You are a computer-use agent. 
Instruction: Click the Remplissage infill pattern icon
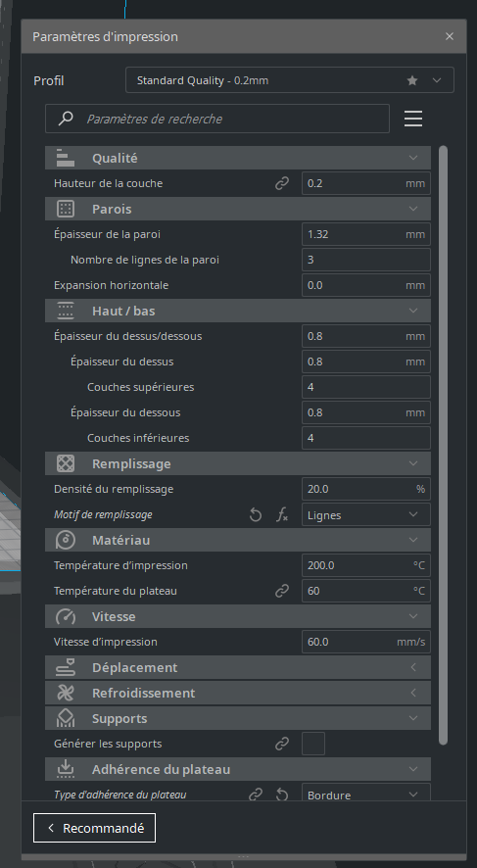pos(66,463)
